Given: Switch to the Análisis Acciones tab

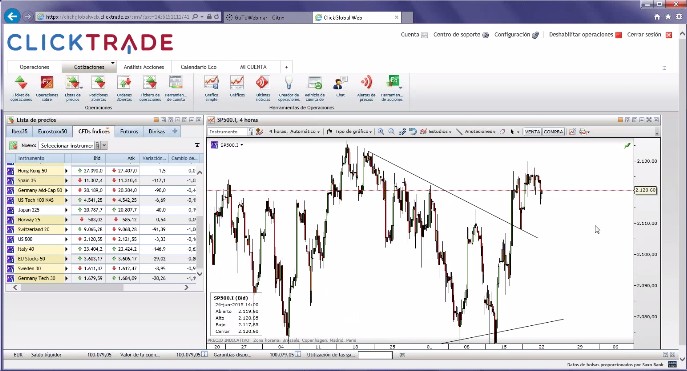Looking at the screenshot, I should tap(144, 67).
